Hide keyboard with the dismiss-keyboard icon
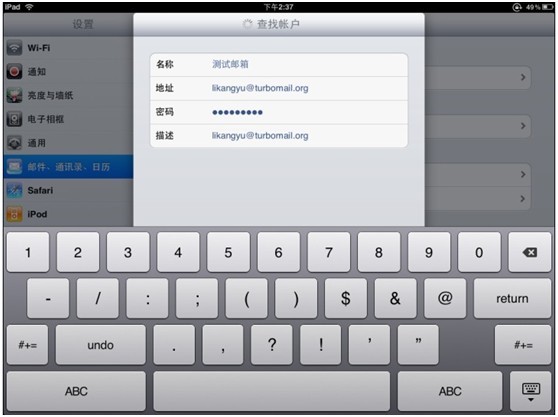558x417 pixels. click(x=531, y=391)
